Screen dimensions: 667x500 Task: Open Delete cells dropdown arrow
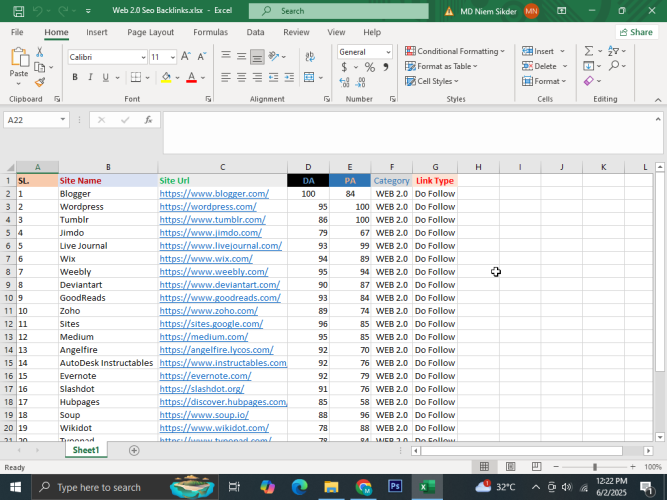pos(565,66)
